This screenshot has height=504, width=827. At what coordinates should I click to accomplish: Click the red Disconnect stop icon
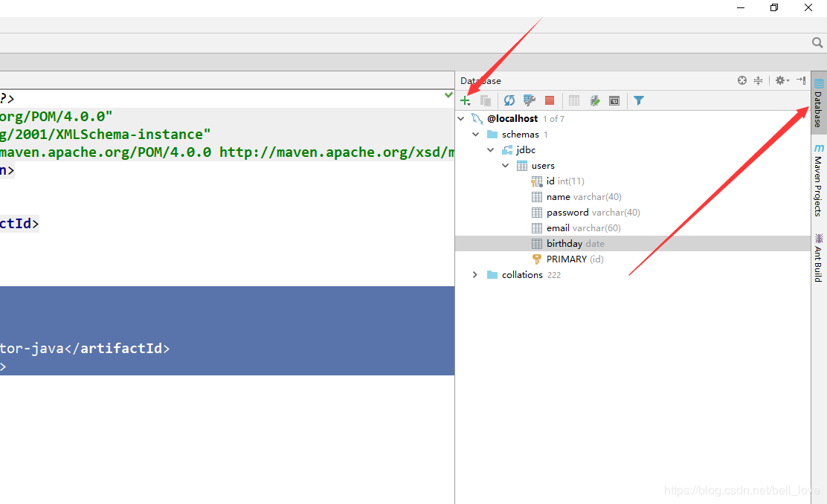pyautogui.click(x=550, y=100)
